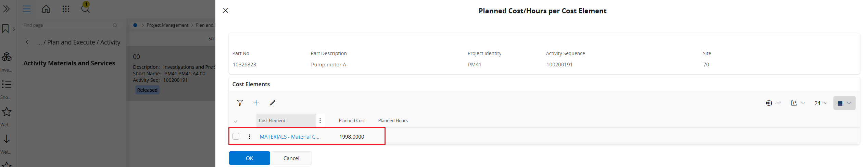Add a new cost element row
Viewport: 868px width, 167px height.
(256, 103)
